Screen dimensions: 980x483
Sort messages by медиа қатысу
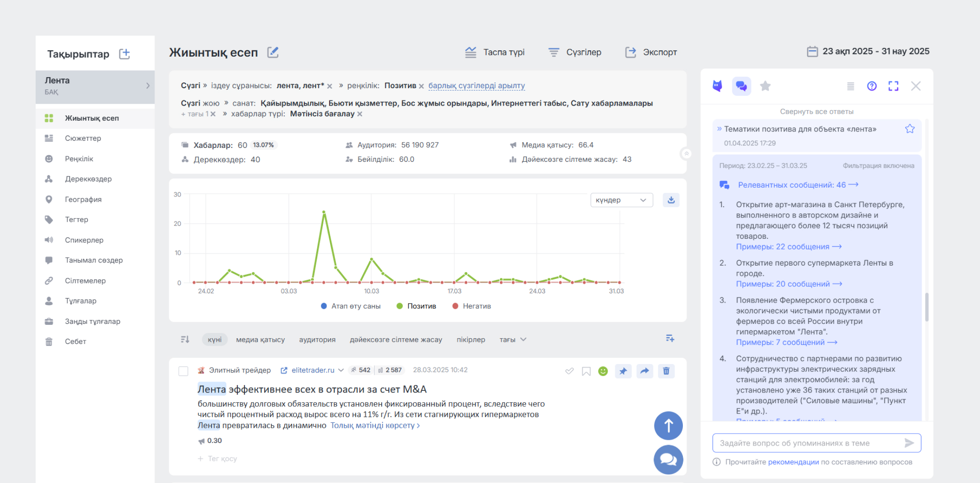(260, 340)
